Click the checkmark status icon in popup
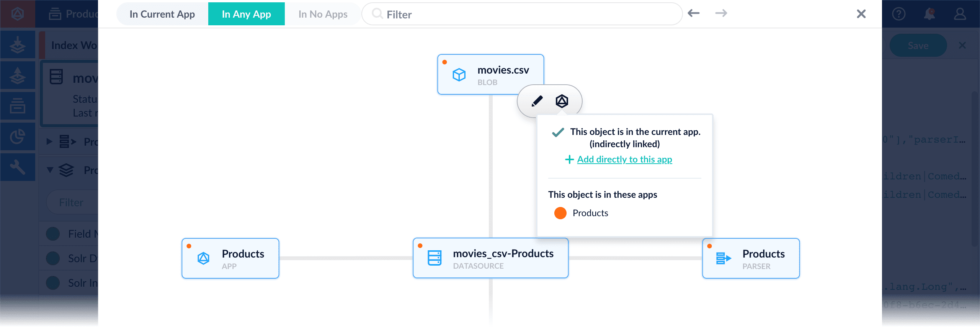This screenshot has height=330, width=980. (558, 132)
